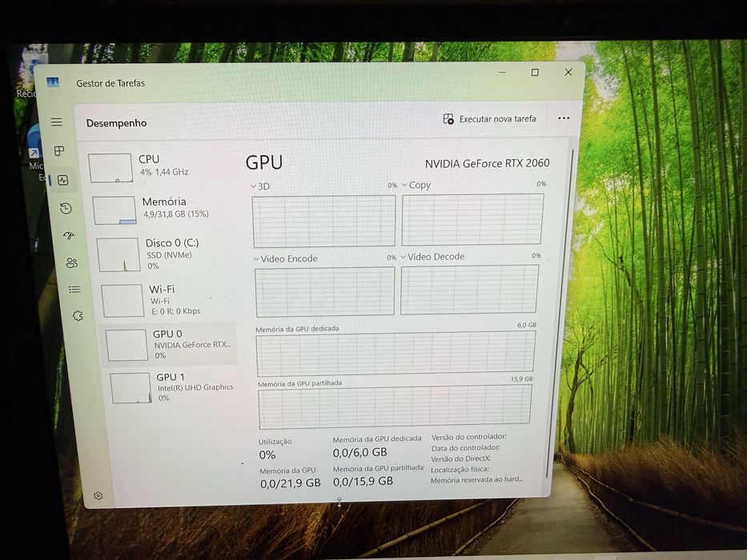
Task: Expand the 3D graph dropdown
Action: pyautogui.click(x=260, y=186)
